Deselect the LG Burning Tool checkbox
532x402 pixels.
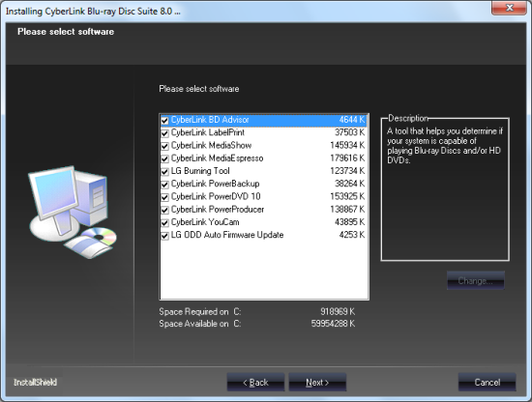tap(164, 171)
